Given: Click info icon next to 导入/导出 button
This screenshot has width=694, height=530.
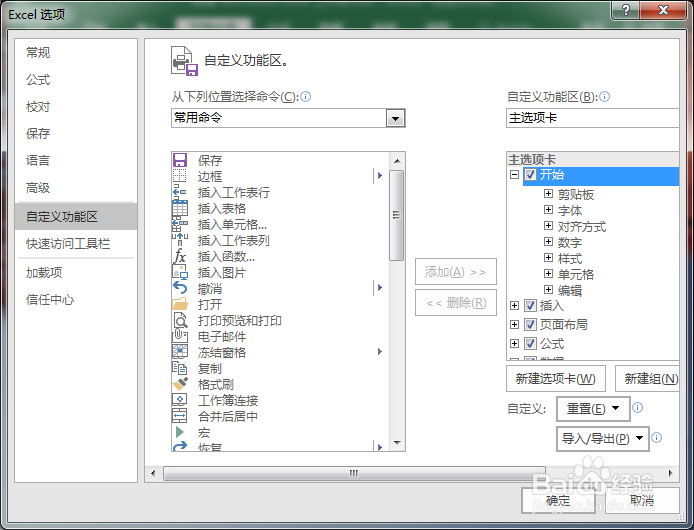Looking at the screenshot, I should pyautogui.click(x=656, y=437).
